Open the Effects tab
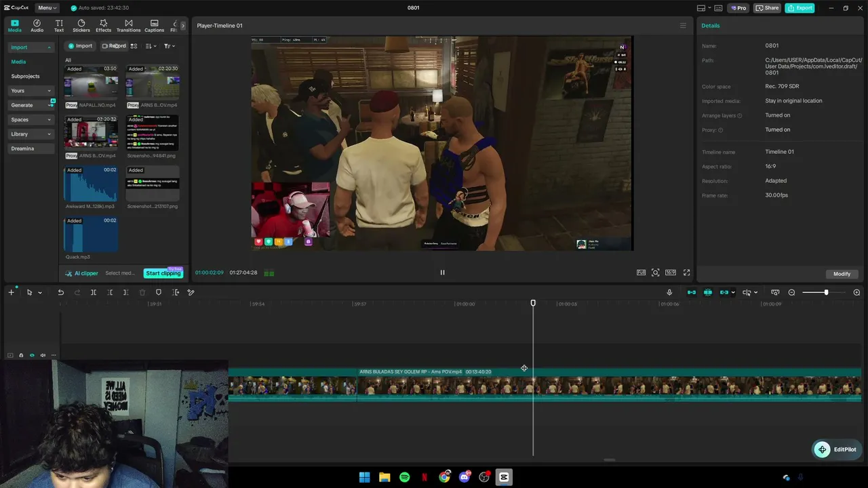Viewport: 868px width, 488px height. tap(103, 26)
